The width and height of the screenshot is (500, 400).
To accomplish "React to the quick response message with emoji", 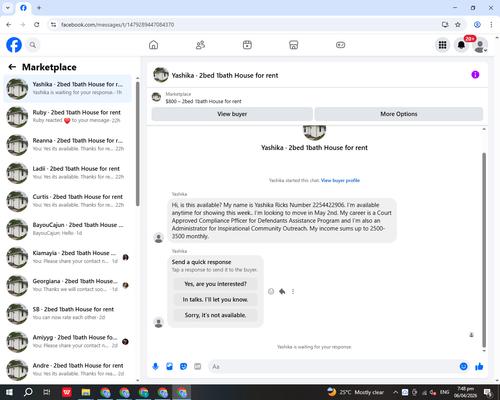I will click(271, 292).
